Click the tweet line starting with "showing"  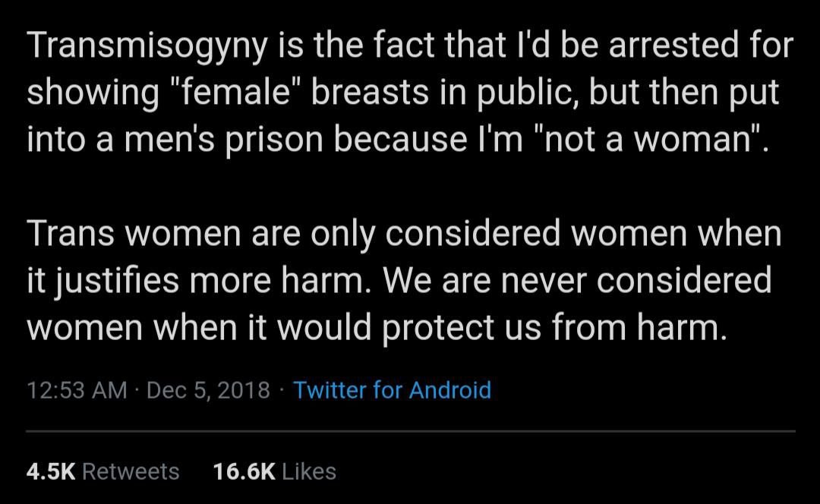coord(402,94)
